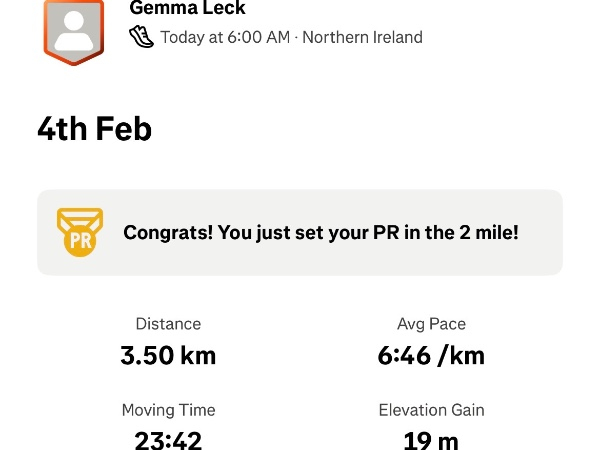Image resolution: width=600 pixels, height=450 pixels.
Task: Click the 4th Feb activity title
Action: click(95, 128)
